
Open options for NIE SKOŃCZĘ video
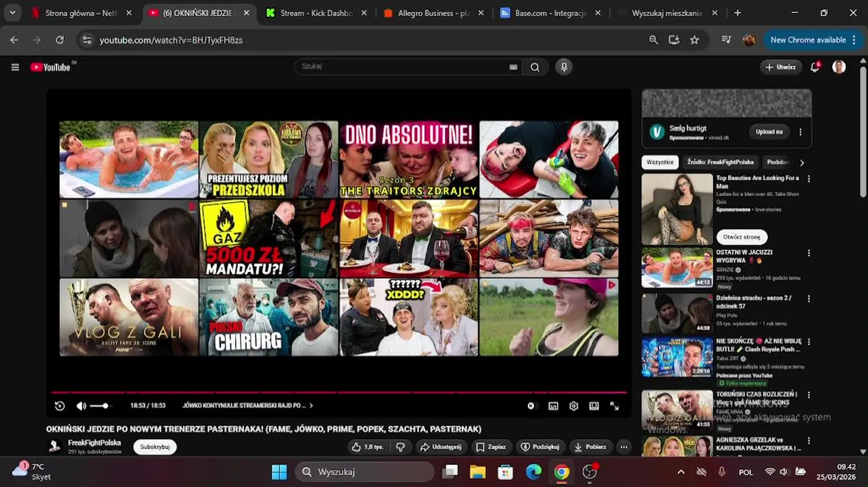[x=809, y=342]
